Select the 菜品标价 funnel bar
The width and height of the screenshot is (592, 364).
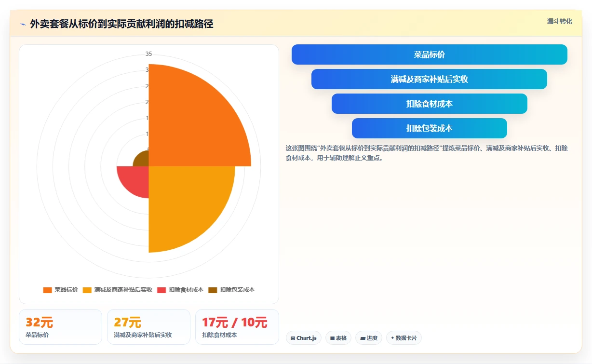point(430,54)
